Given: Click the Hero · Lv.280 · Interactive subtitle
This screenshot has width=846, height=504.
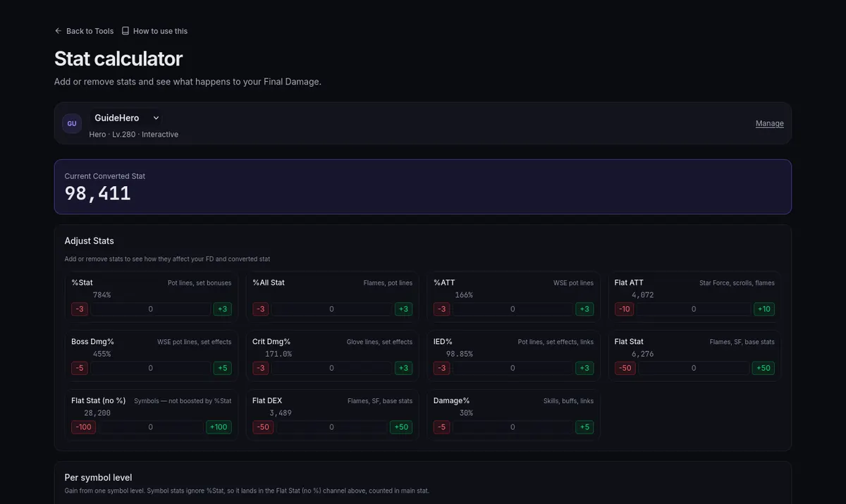Looking at the screenshot, I should click(134, 134).
